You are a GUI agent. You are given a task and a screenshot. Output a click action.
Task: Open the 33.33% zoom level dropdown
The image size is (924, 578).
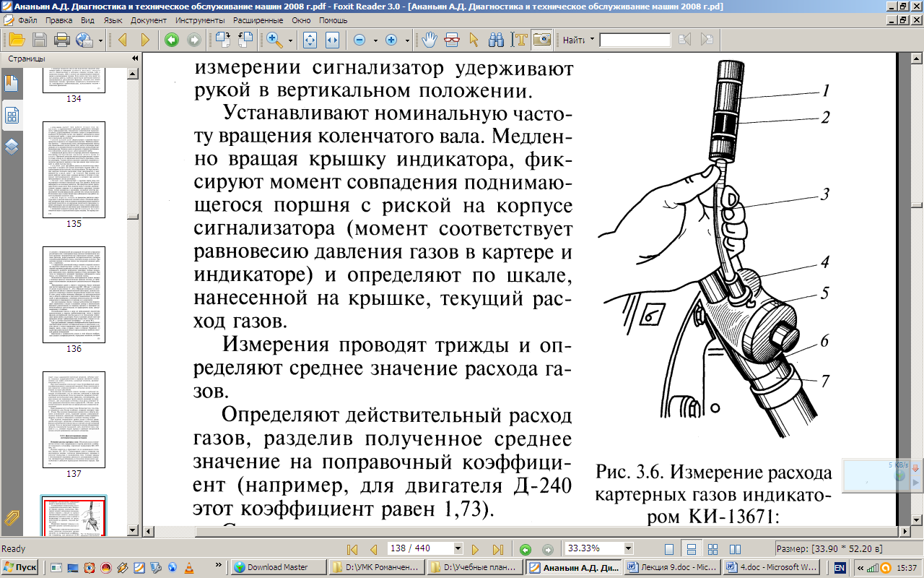point(628,548)
